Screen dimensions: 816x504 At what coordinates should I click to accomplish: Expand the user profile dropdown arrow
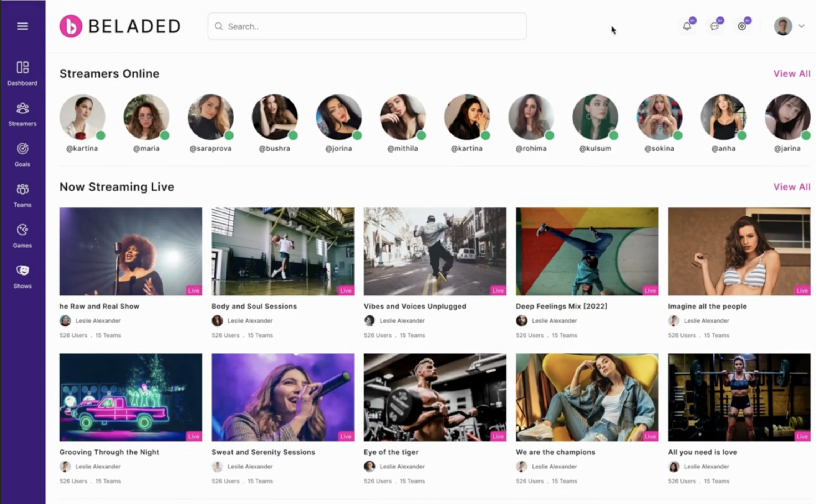click(x=801, y=26)
